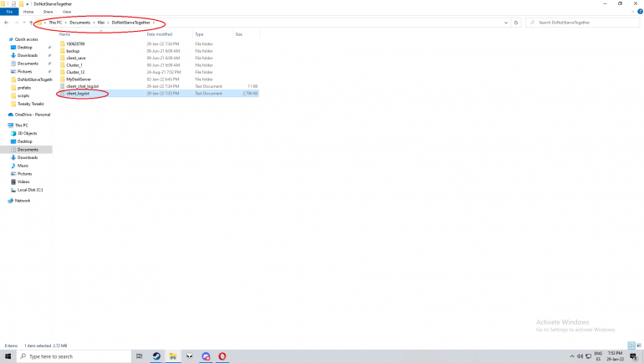Click 'Klei' in the address breadcrumb
The image size is (644, 363).
(101, 23)
